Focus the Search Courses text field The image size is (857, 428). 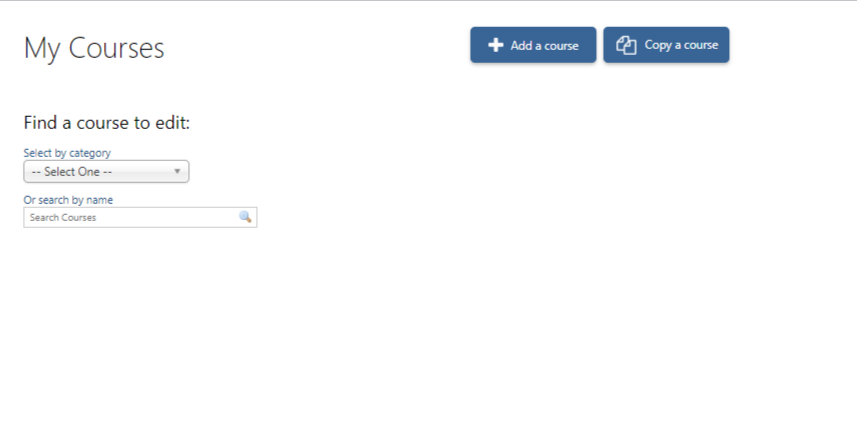pyautogui.click(x=140, y=217)
